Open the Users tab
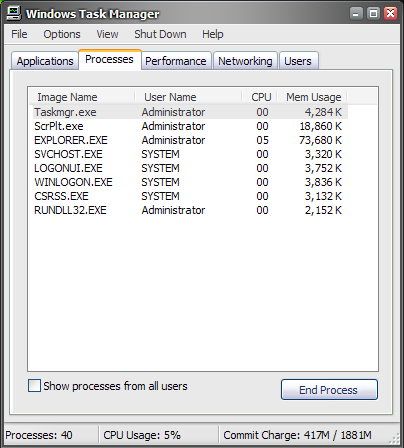This screenshot has height=448, width=404. (298, 61)
